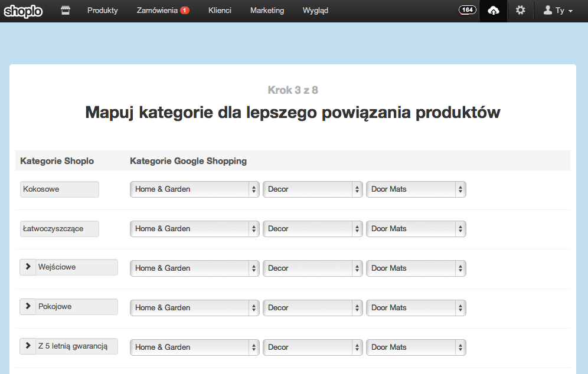Open Door Mats dropdown for Pokojowe
This screenshot has width=588, height=374.
click(x=416, y=308)
